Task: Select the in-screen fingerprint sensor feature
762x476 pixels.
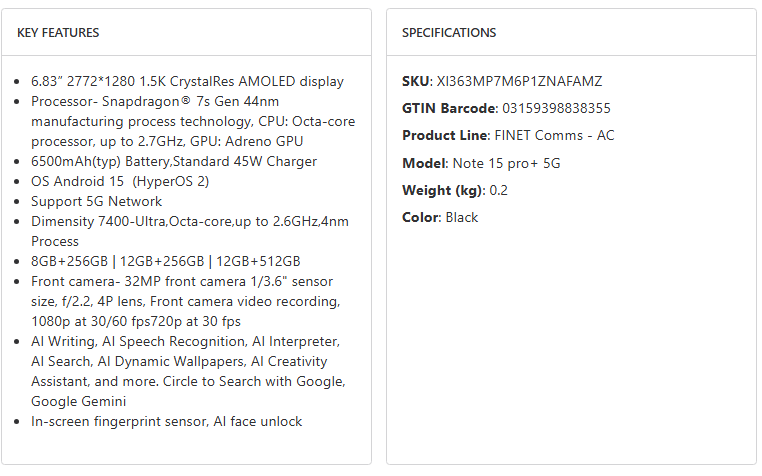Action: (166, 421)
